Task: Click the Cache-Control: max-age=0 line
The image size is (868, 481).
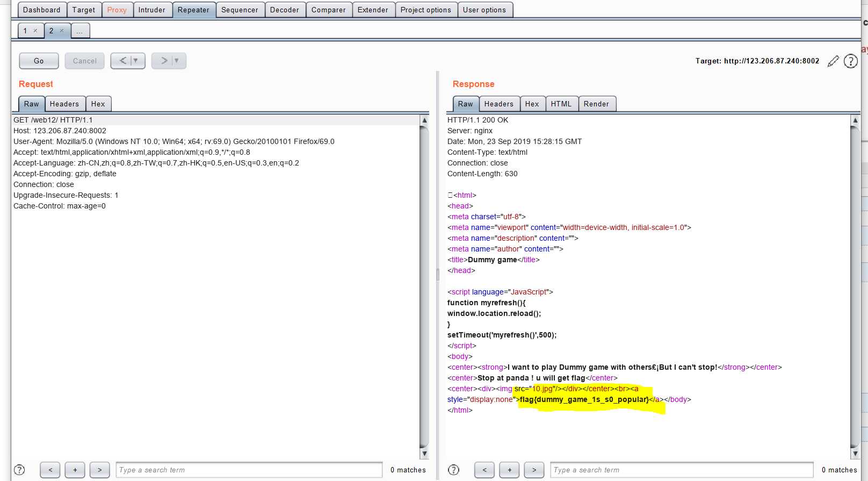Action: pyautogui.click(x=60, y=206)
